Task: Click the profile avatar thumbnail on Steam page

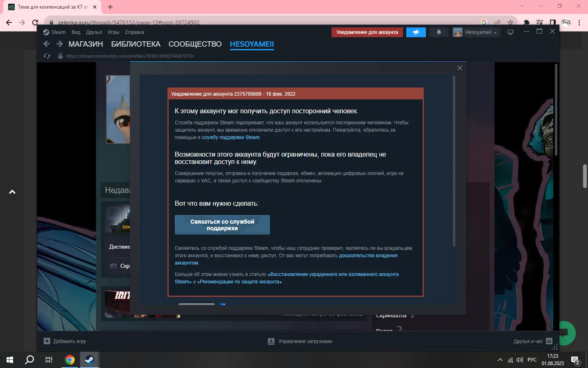Action: click(x=118, y=110)
